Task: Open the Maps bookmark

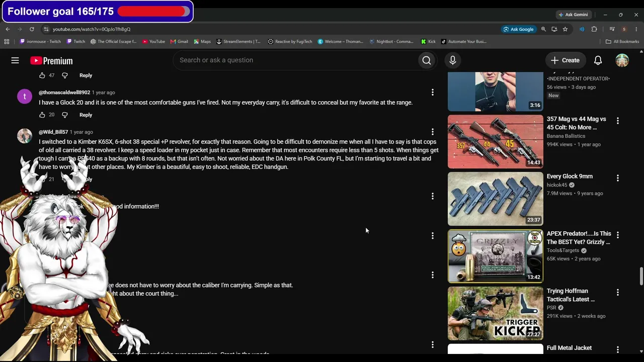Action: [x=202, y=42]
